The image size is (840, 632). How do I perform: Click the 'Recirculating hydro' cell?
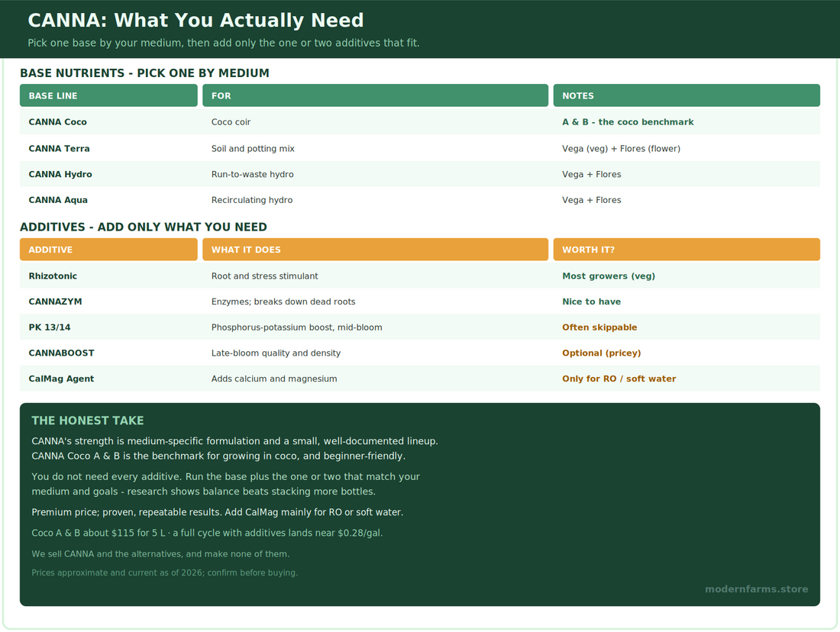click(x=252, y=200)
